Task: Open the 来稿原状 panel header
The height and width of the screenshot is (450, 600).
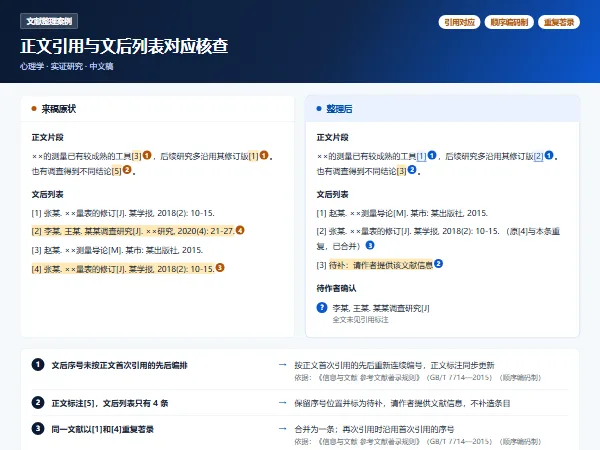Action: click(x=157, y=109)
